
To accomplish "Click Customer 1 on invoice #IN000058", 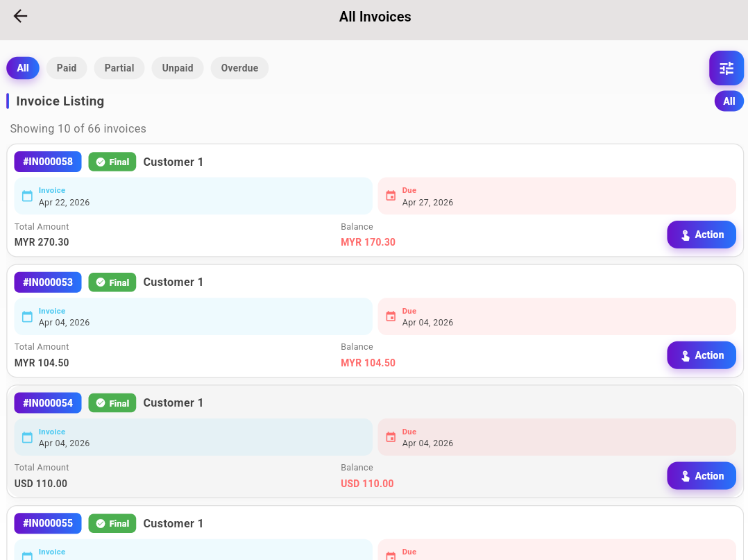I will click(173, 162).
